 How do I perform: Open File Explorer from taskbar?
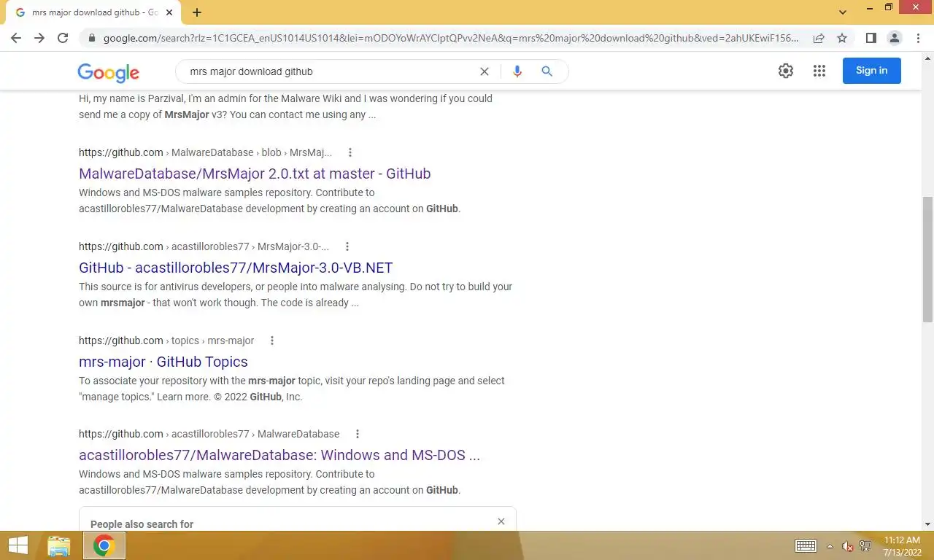pos(59,545)
